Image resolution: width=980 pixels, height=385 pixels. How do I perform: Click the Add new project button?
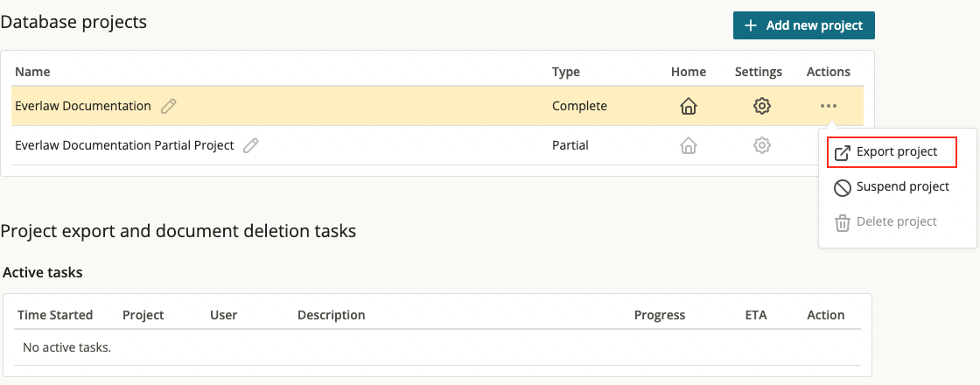[x=804, y=25]
